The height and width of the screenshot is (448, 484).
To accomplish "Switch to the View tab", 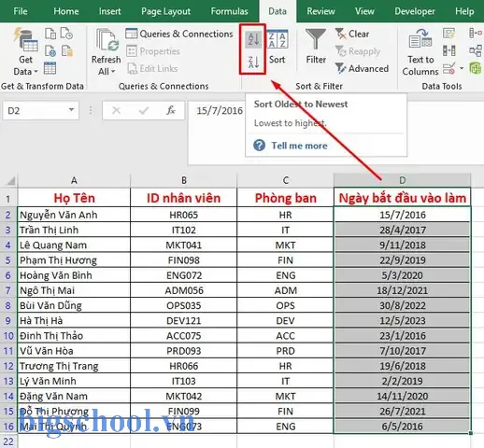I will 364,11.
